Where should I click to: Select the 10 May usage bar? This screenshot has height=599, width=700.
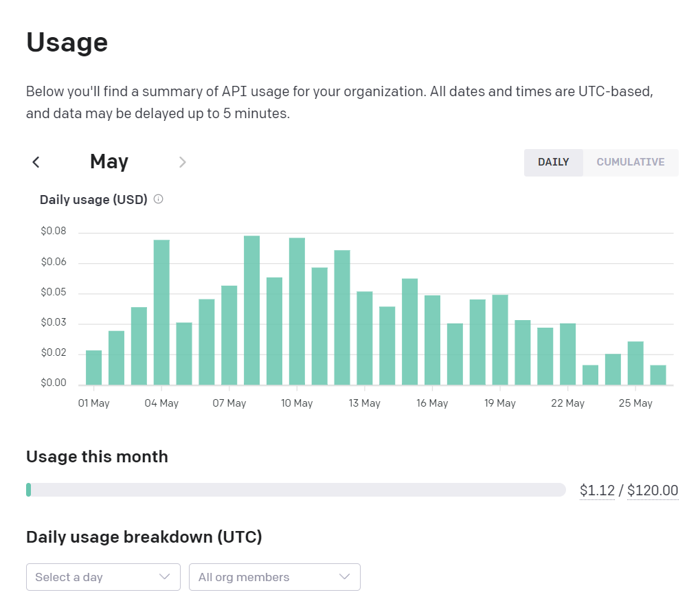point(297,311)
